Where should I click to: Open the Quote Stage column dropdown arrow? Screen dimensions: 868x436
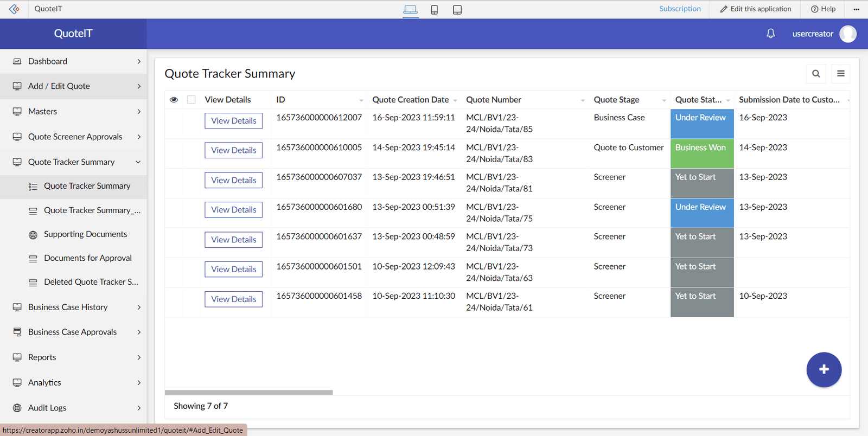[x=664, y=100]
